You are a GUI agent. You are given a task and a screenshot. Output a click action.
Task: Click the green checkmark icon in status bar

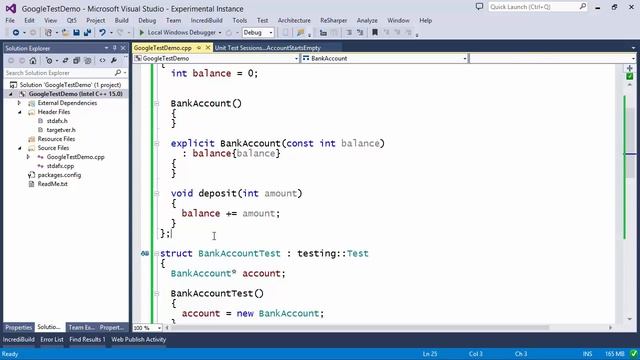(x=633, y=353)
